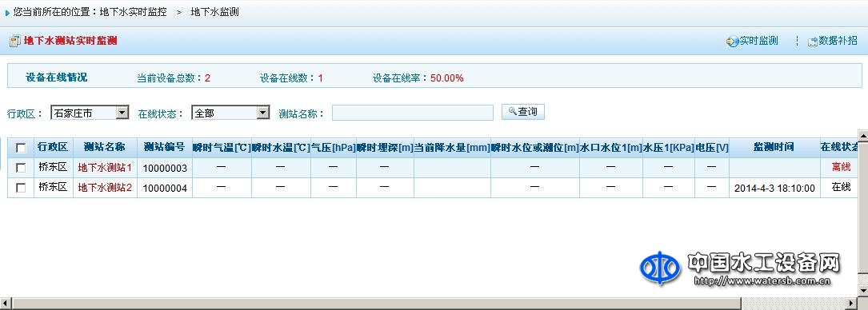Click vertical scrollbar up arrow
This screenshot has height=310, width=868.
click(x=862, y=135)
